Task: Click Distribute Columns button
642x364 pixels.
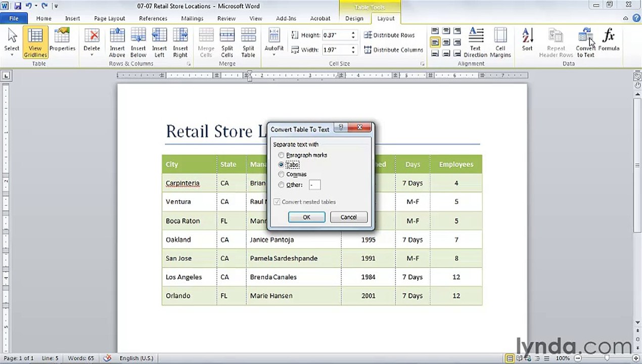Action: pos(394,50)
